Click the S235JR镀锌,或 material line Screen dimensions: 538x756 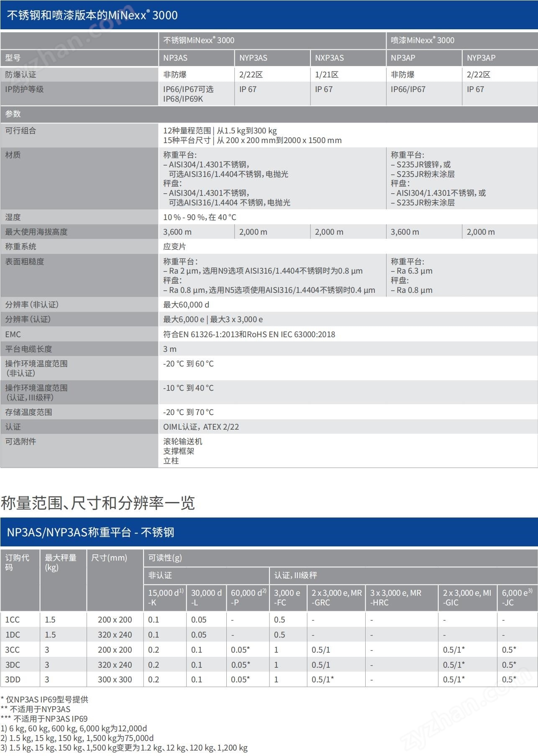tap(421, 164)
